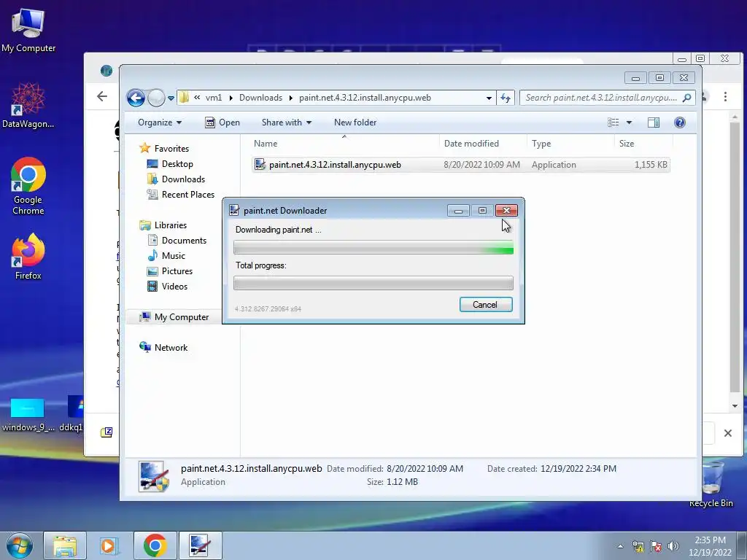The width and height of the screenshot is (747, 560).
Task: Switch to Chrome in the taskbar
Action: pyautogui.click(x=155, y=545)
